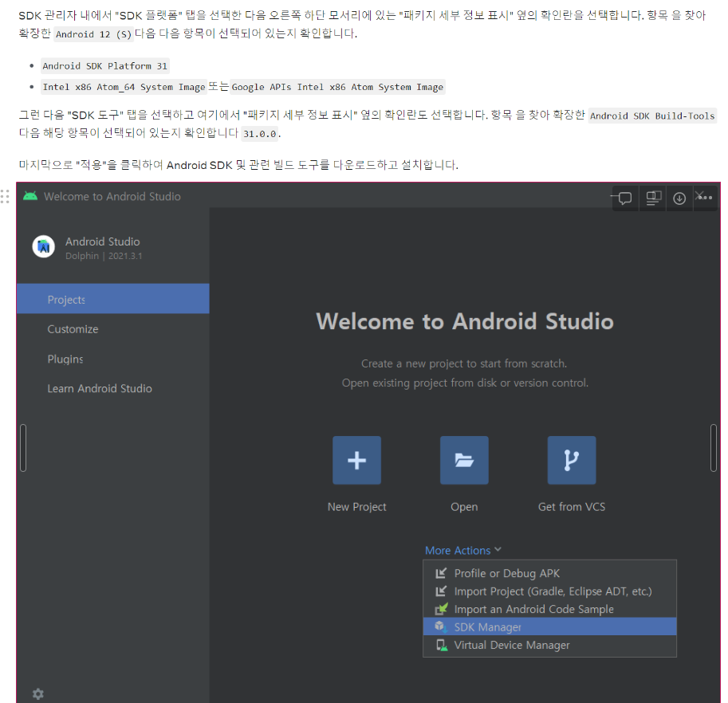
Task: Click the Get from VCS label
Action: [x=572, y=507]
